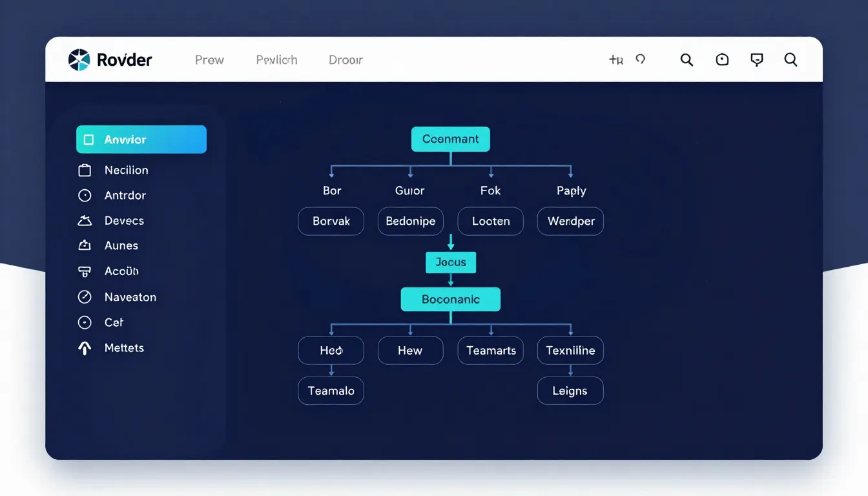Open the Pevlich menu item
The height and width of the screenshot is (496, 868).
coord(276,60)
